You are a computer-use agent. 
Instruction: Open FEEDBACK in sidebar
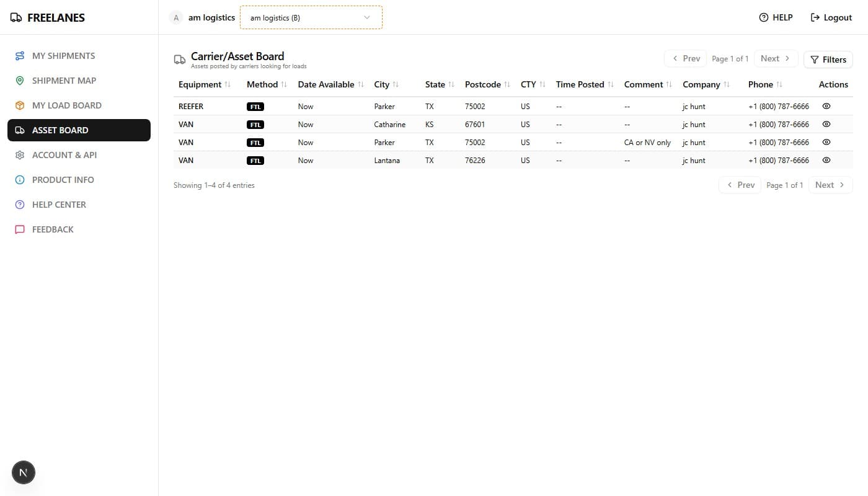click(79, 229)
